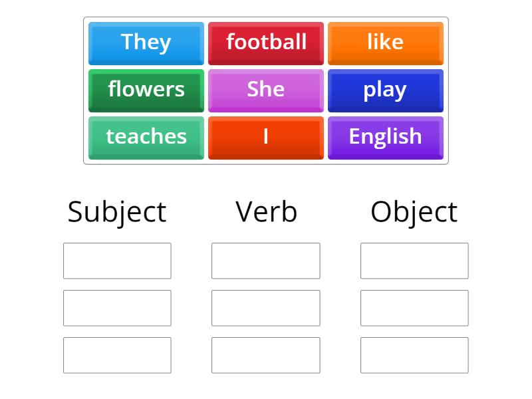Select the middle empty box under Verb
This screenshot has height=399, width=532.
(266, 307)
